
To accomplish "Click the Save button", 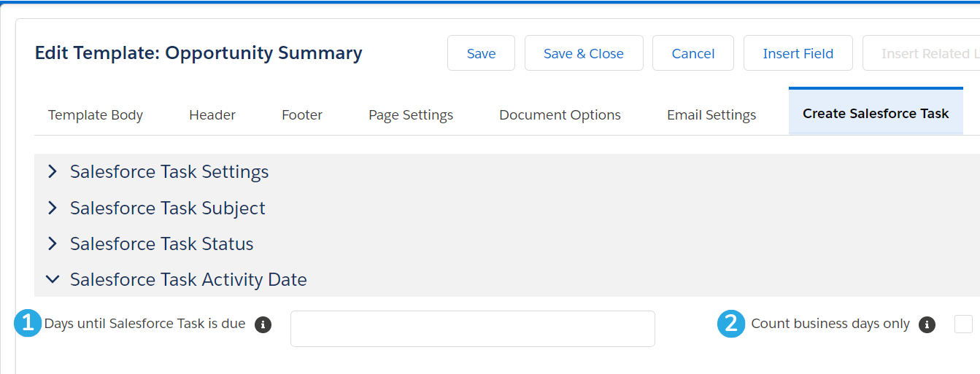I will (481, 53).
